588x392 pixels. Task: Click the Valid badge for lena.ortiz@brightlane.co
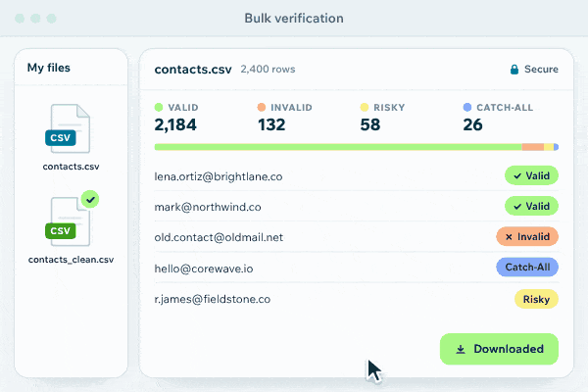pos(531,175)
